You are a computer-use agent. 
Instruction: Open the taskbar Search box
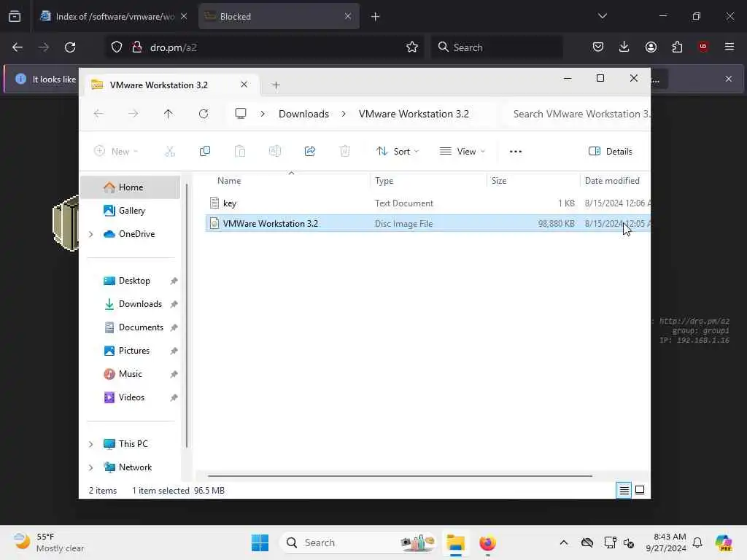(358, 542)
